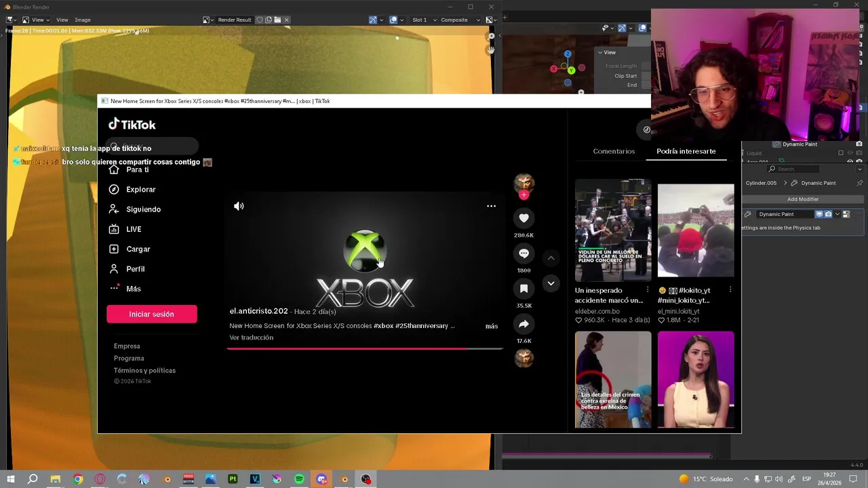Open options for the #lokito_yt video

(x=730, y=290)
